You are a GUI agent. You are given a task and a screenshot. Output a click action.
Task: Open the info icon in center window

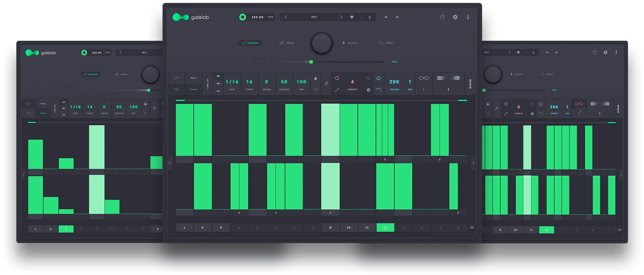[x=468, y=17]
